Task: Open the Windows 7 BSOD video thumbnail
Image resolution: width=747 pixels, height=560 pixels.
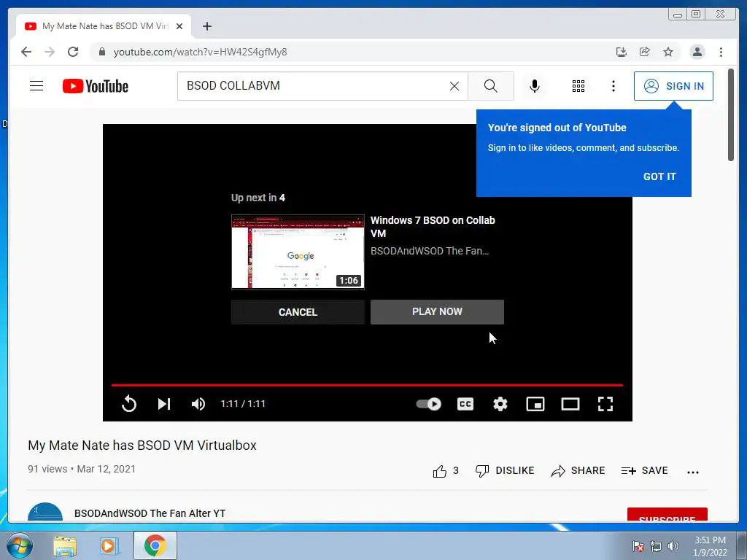Action: (x=298, y=252)
